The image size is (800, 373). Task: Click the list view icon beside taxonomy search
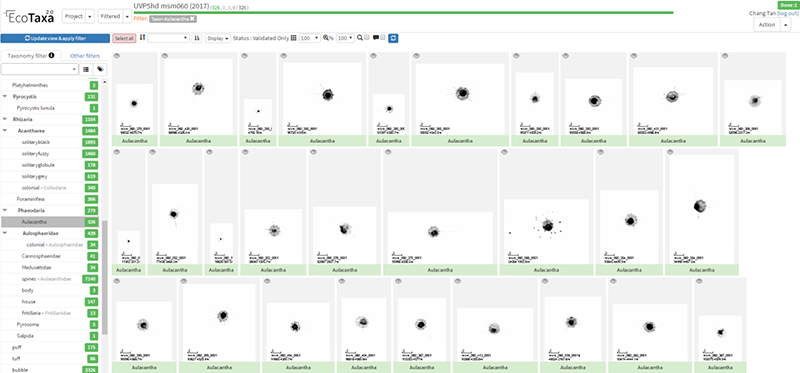[x=86, y=69]
